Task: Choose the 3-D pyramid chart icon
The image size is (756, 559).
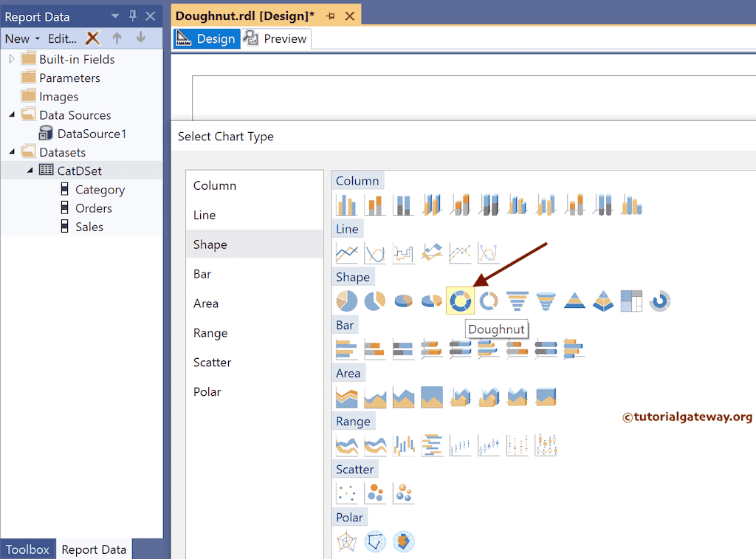Action: (x=602, y=301)
